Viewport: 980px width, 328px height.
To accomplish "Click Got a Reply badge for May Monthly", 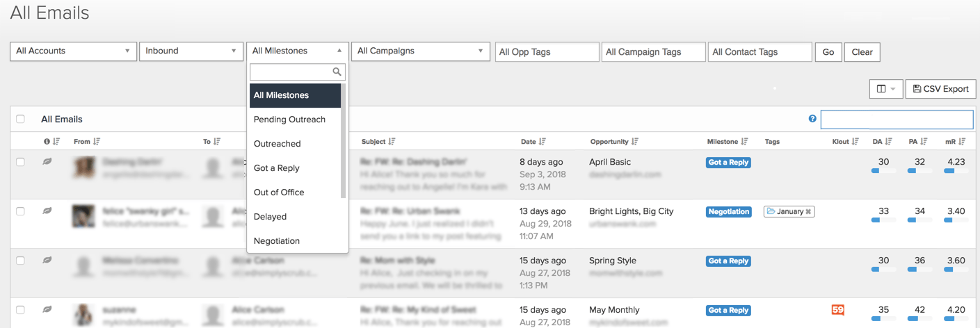I will pos(728,311).
